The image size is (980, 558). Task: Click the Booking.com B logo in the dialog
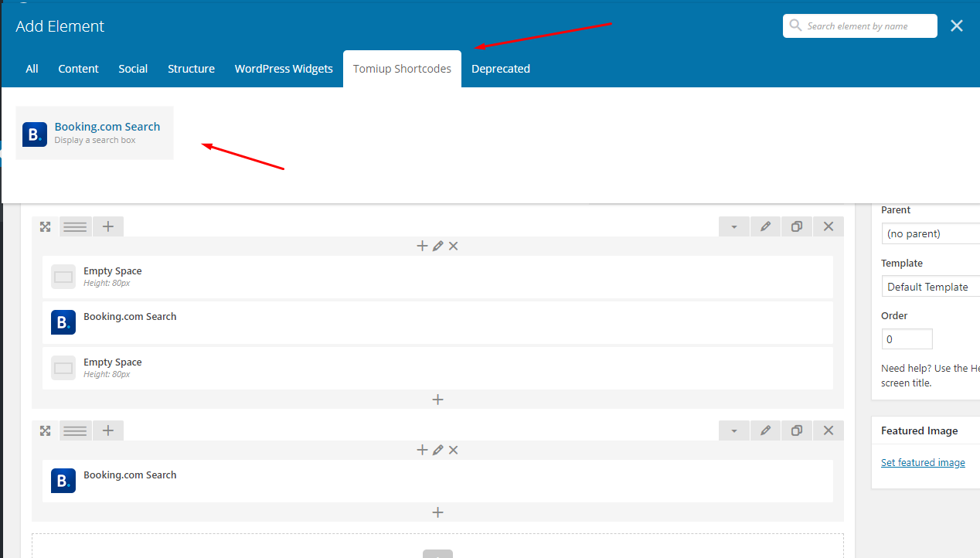[35, 134]
